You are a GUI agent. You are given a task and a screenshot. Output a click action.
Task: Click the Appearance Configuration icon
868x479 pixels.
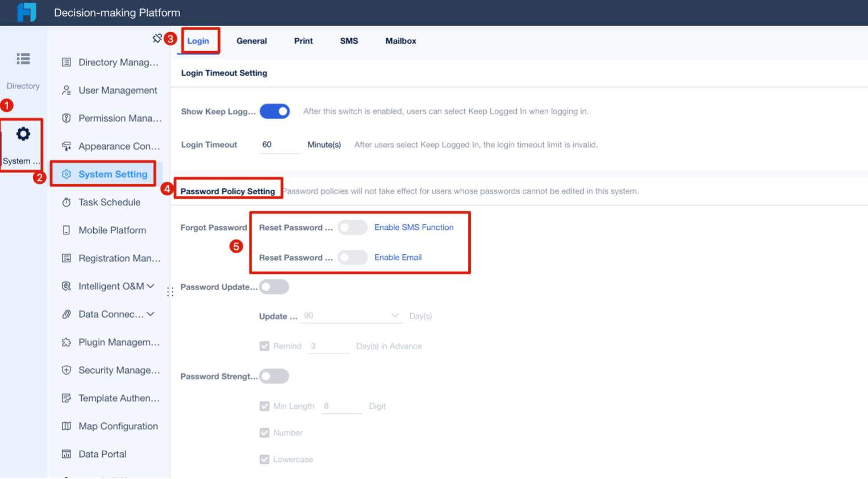point(66,146)
